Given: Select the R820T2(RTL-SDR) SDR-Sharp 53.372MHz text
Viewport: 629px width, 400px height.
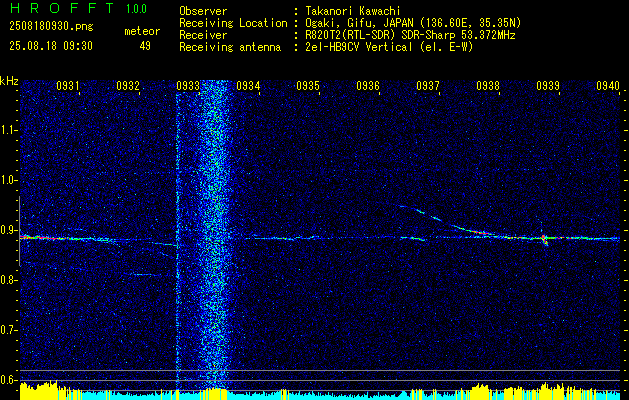Looking at the screenshot, I should click(410, 35).
